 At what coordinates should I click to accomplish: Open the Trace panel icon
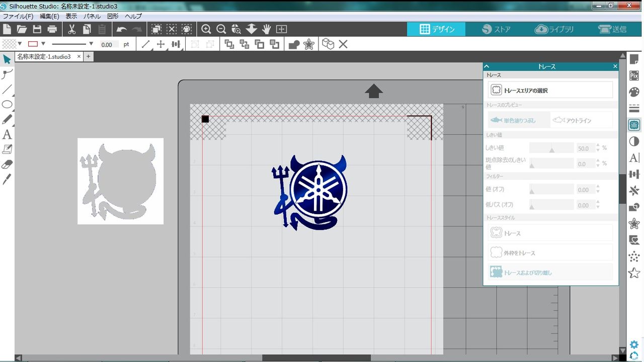[634, 125]
